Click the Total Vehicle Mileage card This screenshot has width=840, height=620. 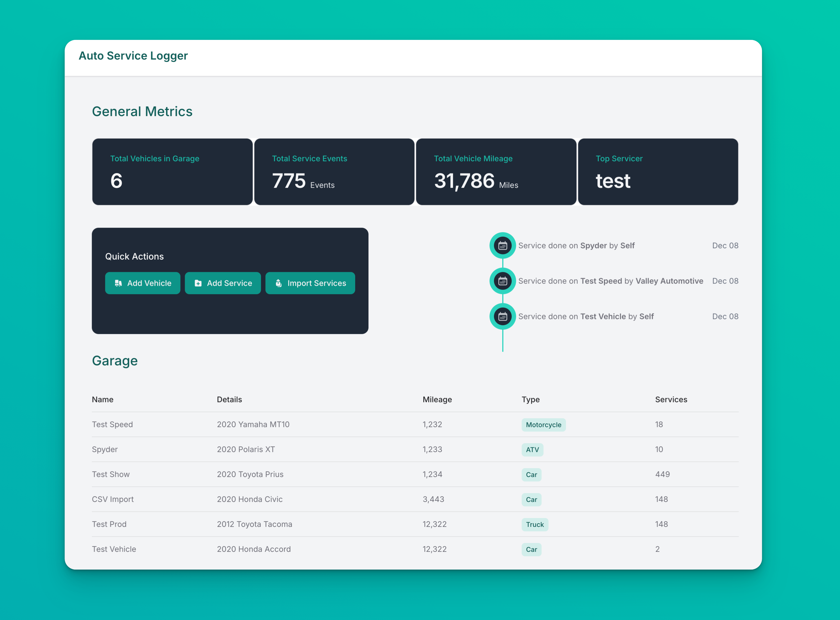point(496,172)
